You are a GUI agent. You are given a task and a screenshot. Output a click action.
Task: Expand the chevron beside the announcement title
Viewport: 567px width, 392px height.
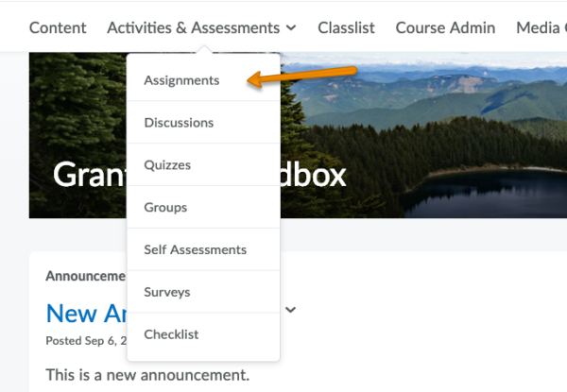coord(291,309)
